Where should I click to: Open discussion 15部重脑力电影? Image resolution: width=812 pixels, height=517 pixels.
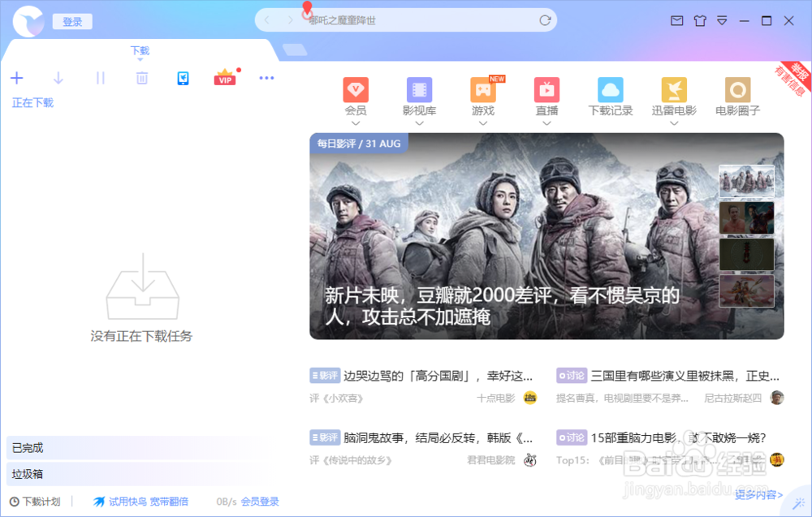click(x=678, y=438)
